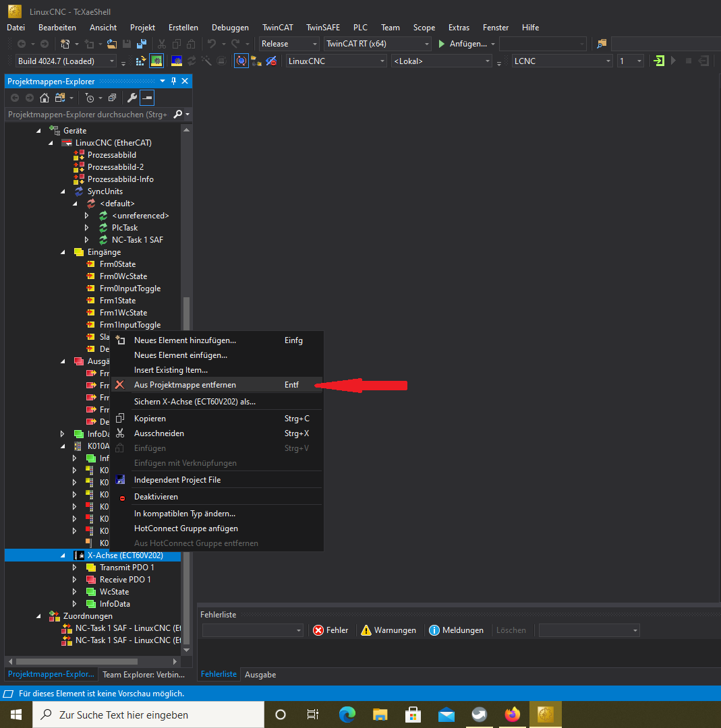
Task: Expand the Transmit PDO 1 node
Action: coord(75,568)
